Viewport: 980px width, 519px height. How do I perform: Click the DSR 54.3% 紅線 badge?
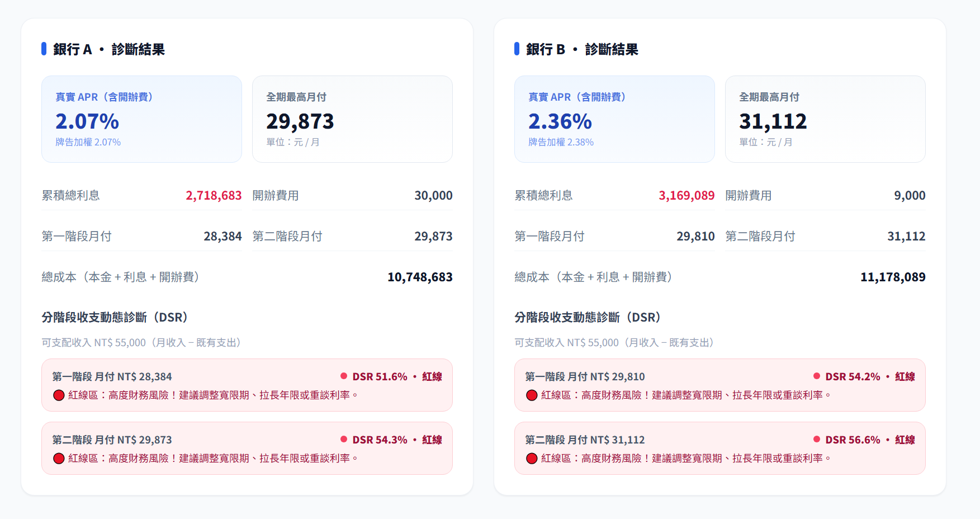[391, 440]
